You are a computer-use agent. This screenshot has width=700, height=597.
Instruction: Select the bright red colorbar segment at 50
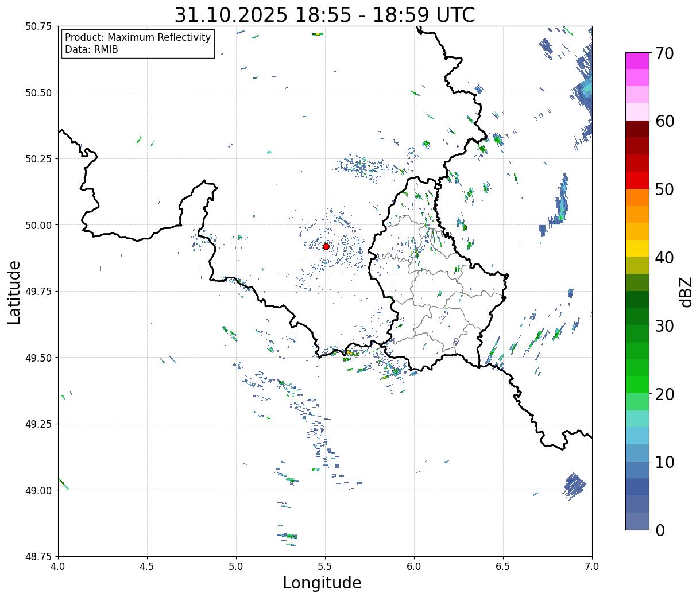pyautogui.click(x=637, y=180)
